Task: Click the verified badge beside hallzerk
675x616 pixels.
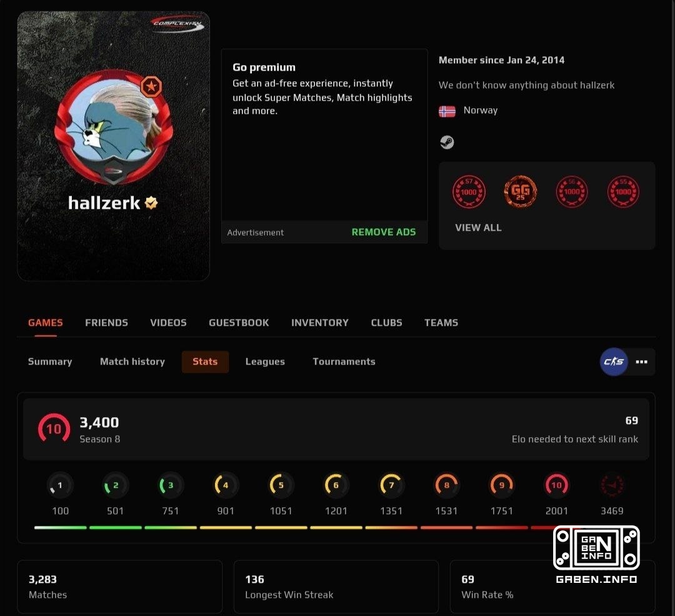Action: pos(151,203)
